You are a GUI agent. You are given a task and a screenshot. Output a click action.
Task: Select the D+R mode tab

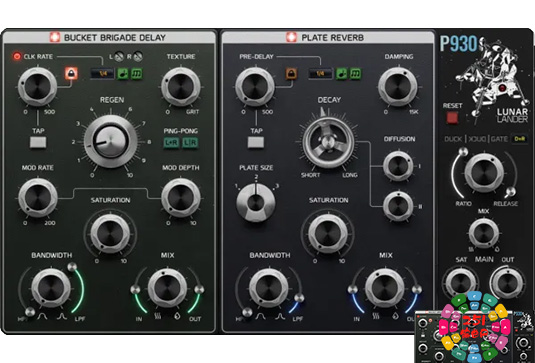(519, 139)
